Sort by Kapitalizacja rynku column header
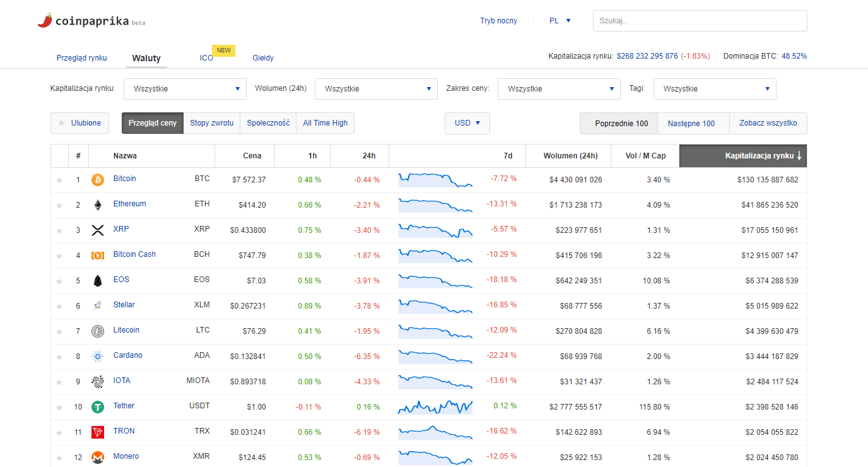Viewport: 868px width, 467px height. pos(743,156)
